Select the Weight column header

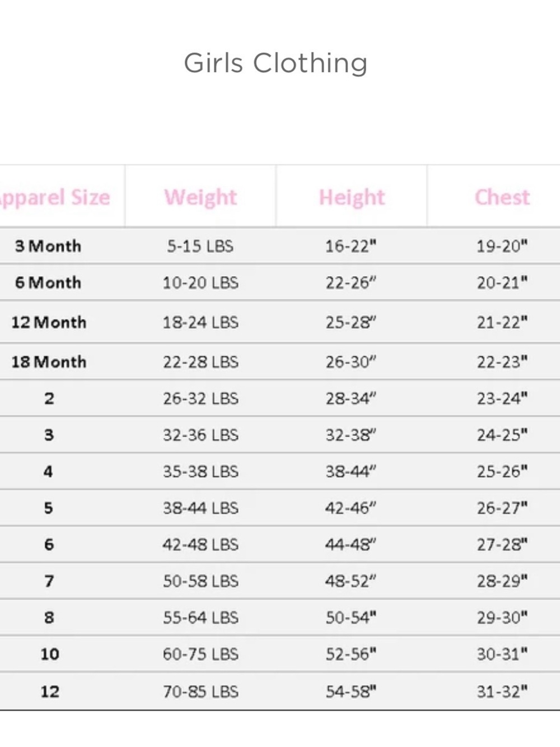tap(200, 197)
